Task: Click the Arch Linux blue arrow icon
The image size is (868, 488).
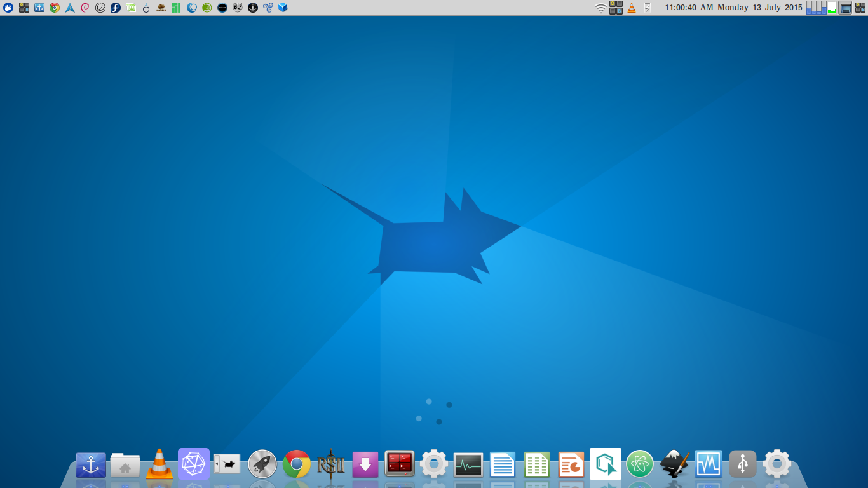Action: pyautogui.click(x=70, y=8)
